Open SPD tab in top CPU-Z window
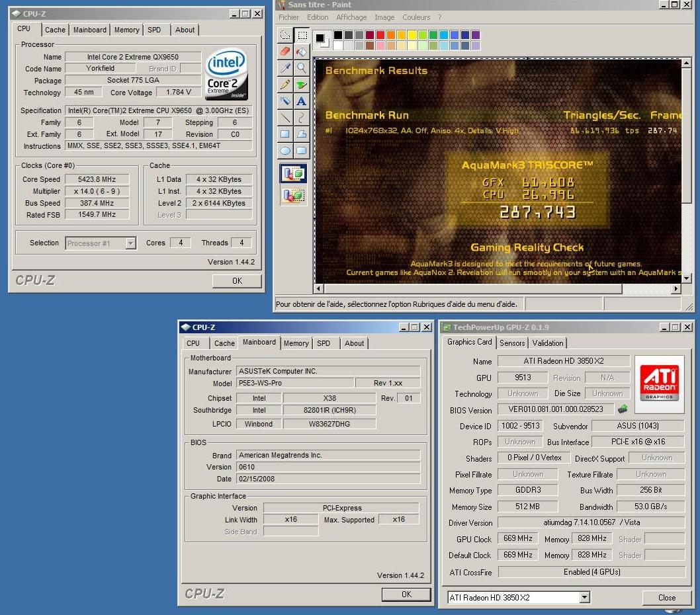This screenshot has width=700, height=615. pyautogui.click(x=154, y=30)
